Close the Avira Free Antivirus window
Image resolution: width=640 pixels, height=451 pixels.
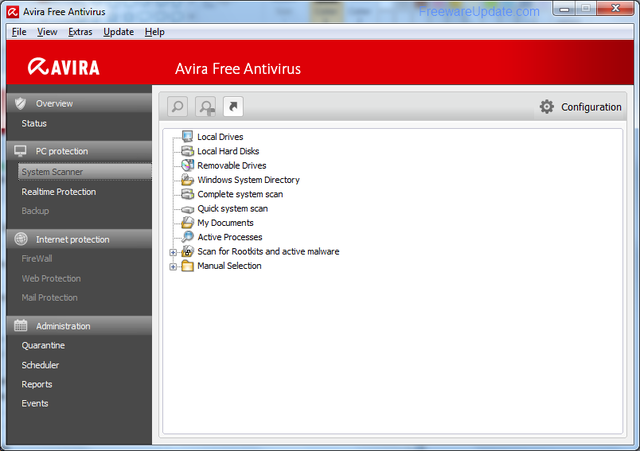pyautogui.click(x=615, y=9)
